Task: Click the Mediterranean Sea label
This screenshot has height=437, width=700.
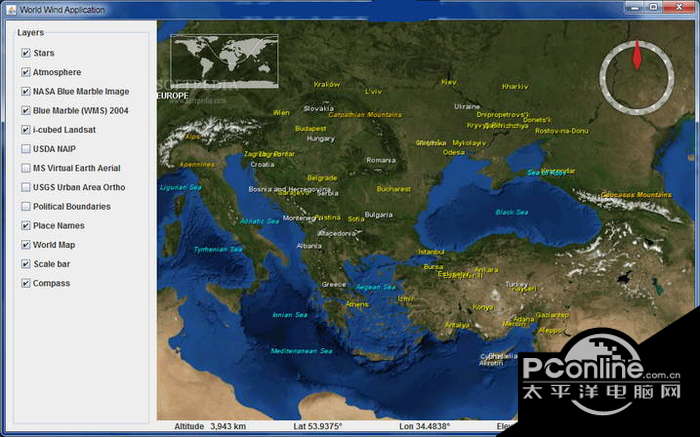Action: click(x=302, y=351)
